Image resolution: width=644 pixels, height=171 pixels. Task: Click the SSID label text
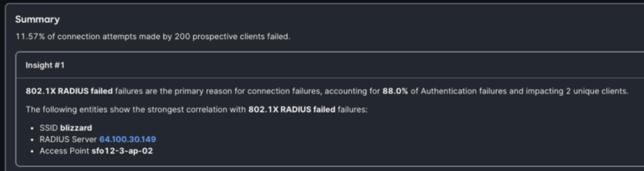point(49,128)
